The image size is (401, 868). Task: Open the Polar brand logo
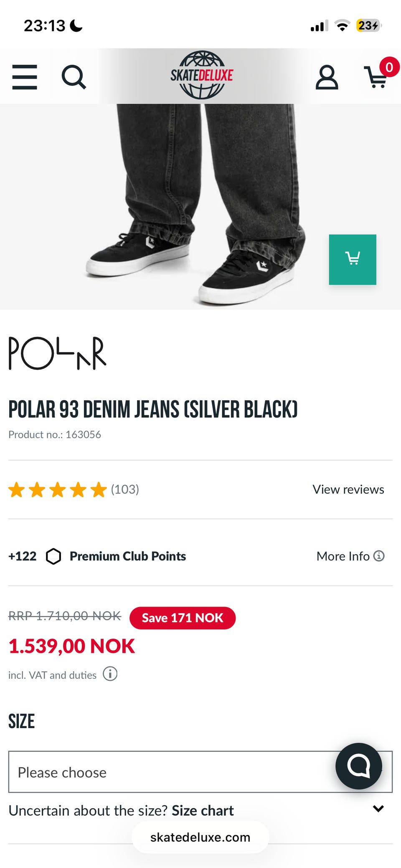[x=58, y=353]
